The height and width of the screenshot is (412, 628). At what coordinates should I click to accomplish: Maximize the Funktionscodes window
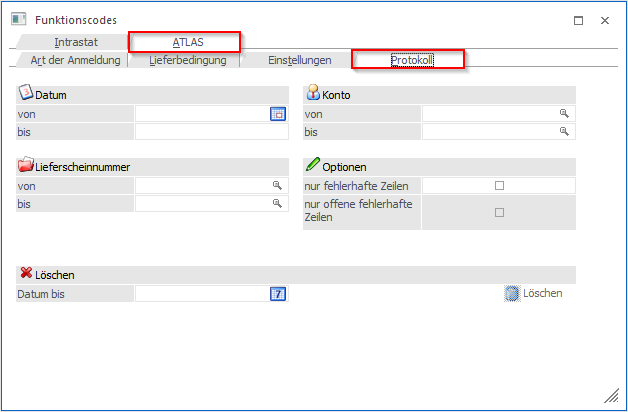578,20
